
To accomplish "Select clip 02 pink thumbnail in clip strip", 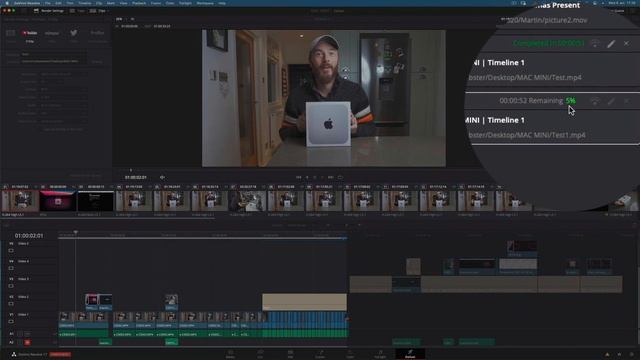I will (x=58, y=200).
